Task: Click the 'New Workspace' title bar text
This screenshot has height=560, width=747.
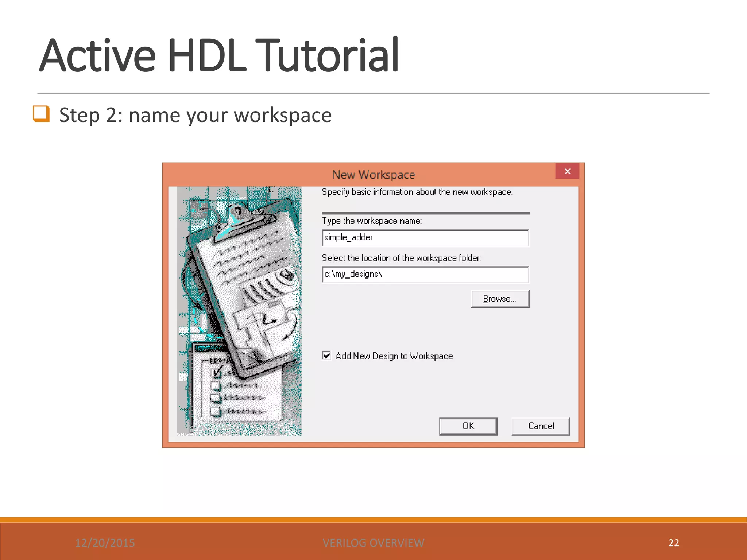Action: pyautogui.click(x=373, y=175)
